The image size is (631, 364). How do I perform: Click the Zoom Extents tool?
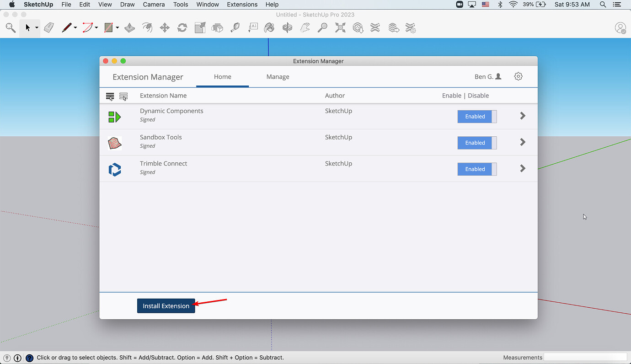point(340,28)
